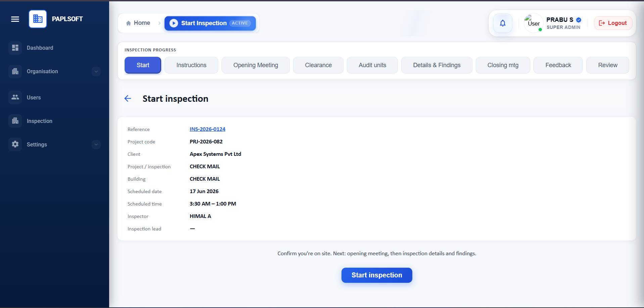This screenshot has width=644, height=308.
Task: Click the play icon in Start Inspection chip
Action: (174, 23)
